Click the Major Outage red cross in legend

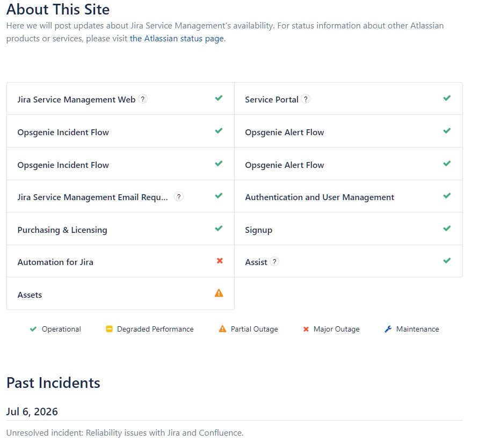coord(306,329)
